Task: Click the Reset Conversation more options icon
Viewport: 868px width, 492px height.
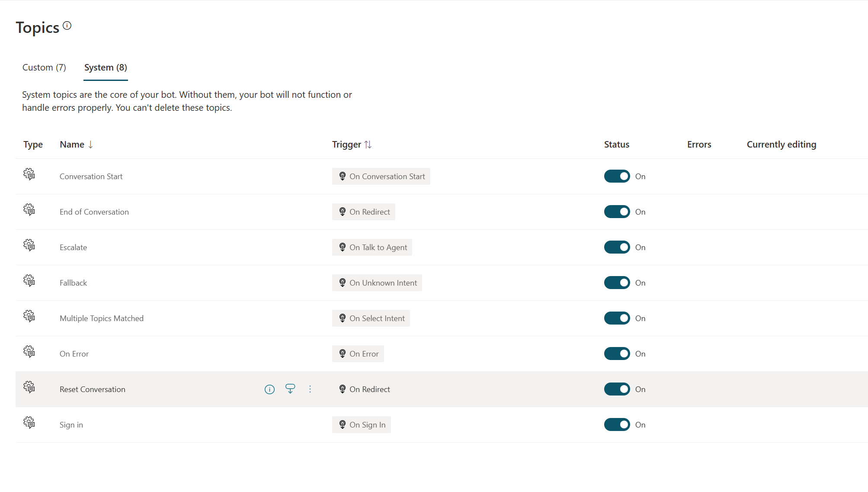Action: (310, 389)
